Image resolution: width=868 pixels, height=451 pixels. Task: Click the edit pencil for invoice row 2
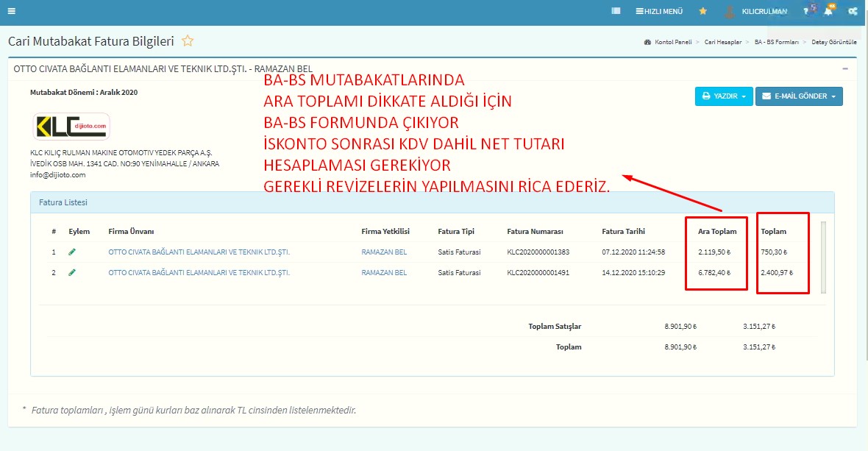pos(72,273)
